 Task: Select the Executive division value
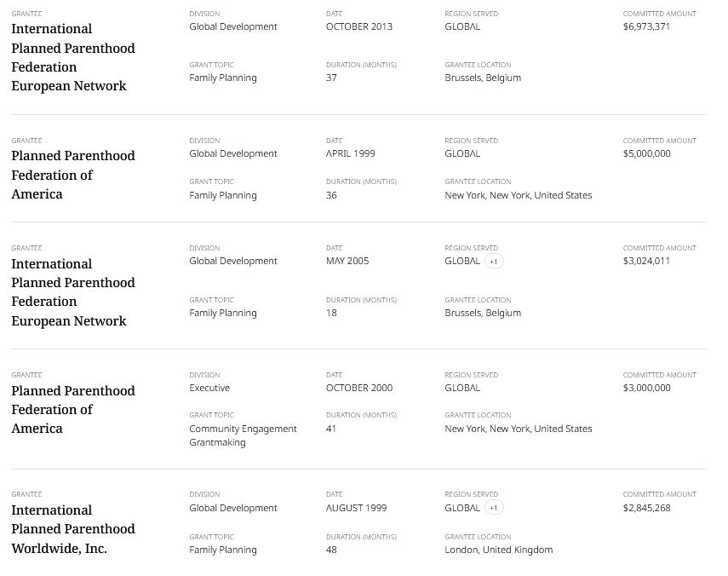click(209, 388)
